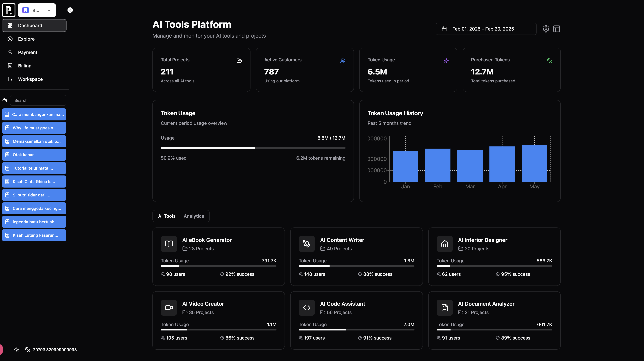Open the 'legenda batu bertuah' project item
Screen dimensions: 644x361
(x=34, y=222)
